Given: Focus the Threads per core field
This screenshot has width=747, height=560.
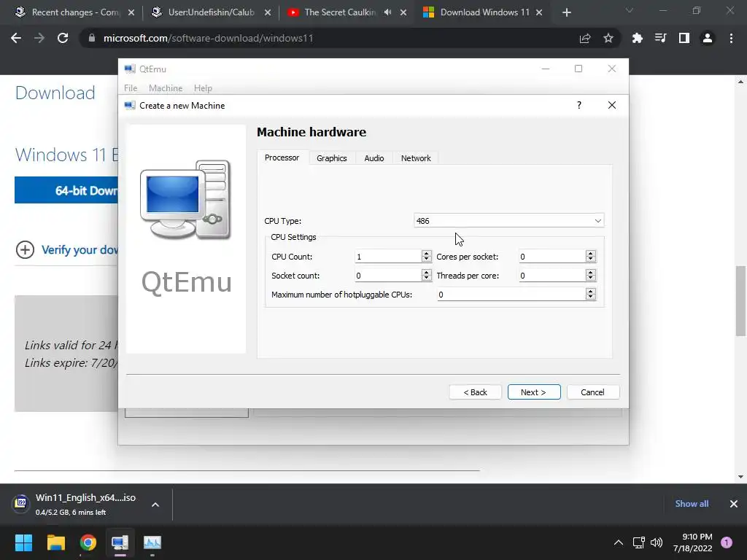Looking at the screenshot, I should 552,276.
